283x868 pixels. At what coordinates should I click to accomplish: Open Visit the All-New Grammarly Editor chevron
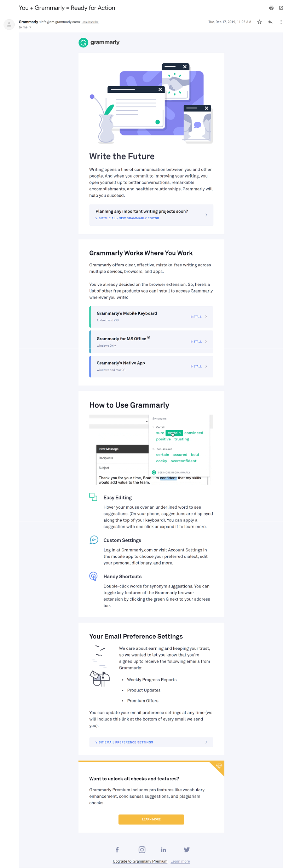coord(206,215)
